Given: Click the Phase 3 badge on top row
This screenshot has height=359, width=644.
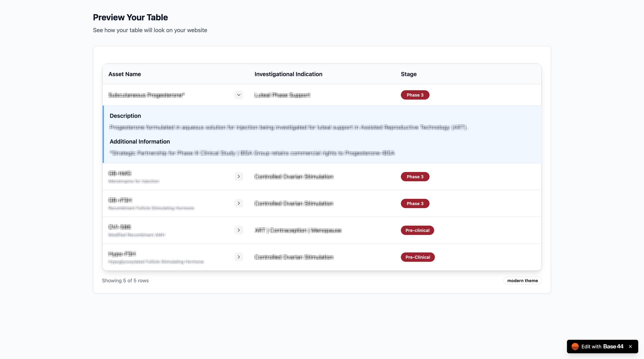Looking at the screenshot, I should pos(415,95).
